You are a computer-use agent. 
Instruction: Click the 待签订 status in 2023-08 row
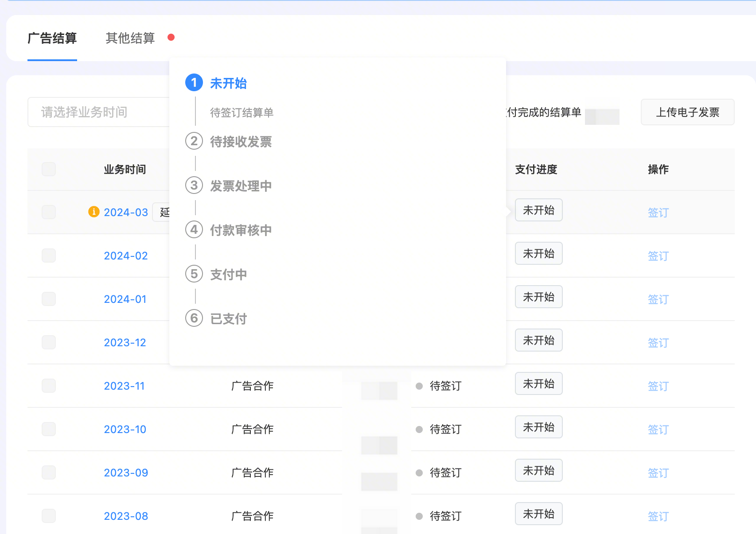coord(445,516)
